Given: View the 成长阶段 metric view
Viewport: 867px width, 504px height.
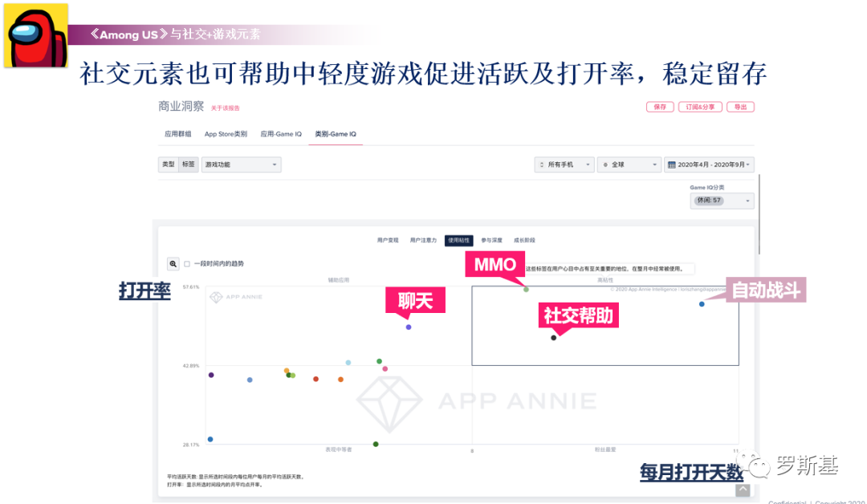Looking at the screenshot, I should tap(524, 241).
